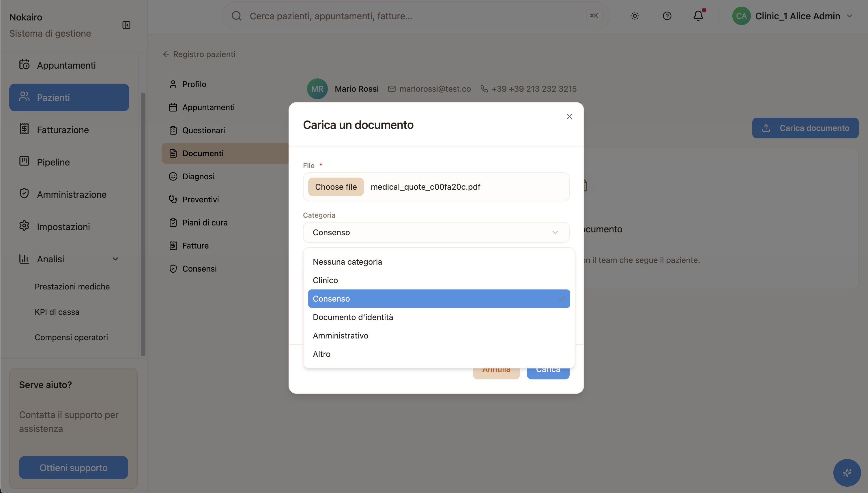
Task: Click the Diagnosi smiley icon
Action: click(x=173, y=176)
